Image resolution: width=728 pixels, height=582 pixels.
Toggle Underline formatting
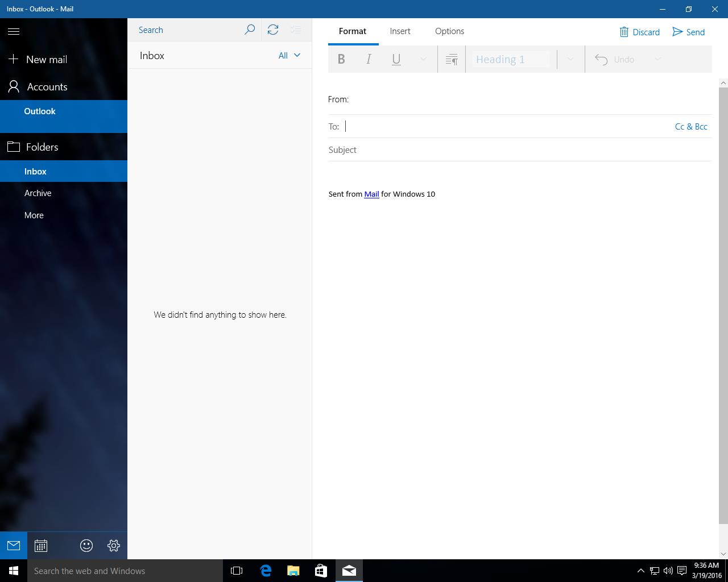pyautogui.click(x=396, y=59)
